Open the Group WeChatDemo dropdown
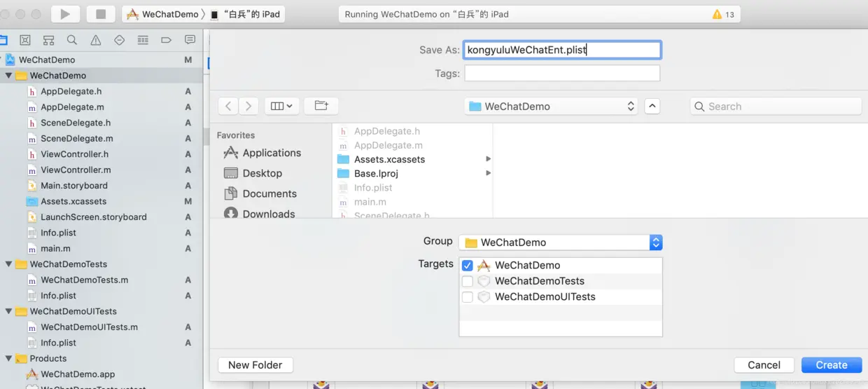The width and height of the screenshot is (868, 389). click(561, 243)
